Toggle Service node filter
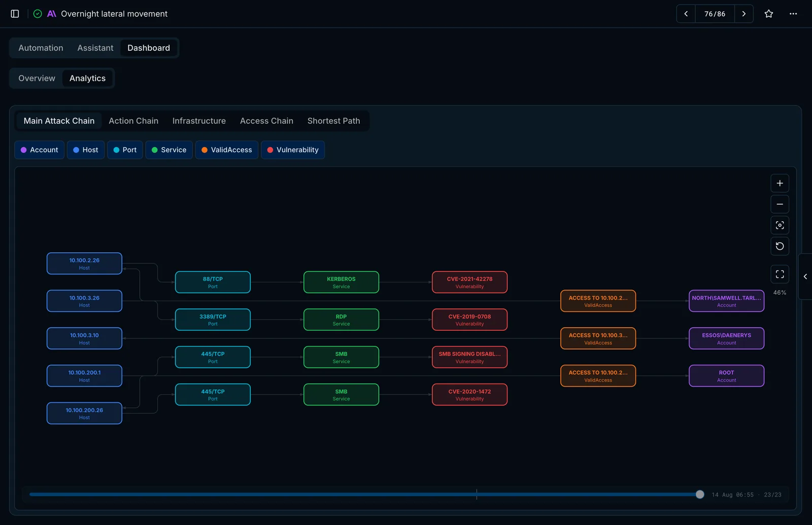Viewport: 812px width, 525px height. [x=169, y=150]
